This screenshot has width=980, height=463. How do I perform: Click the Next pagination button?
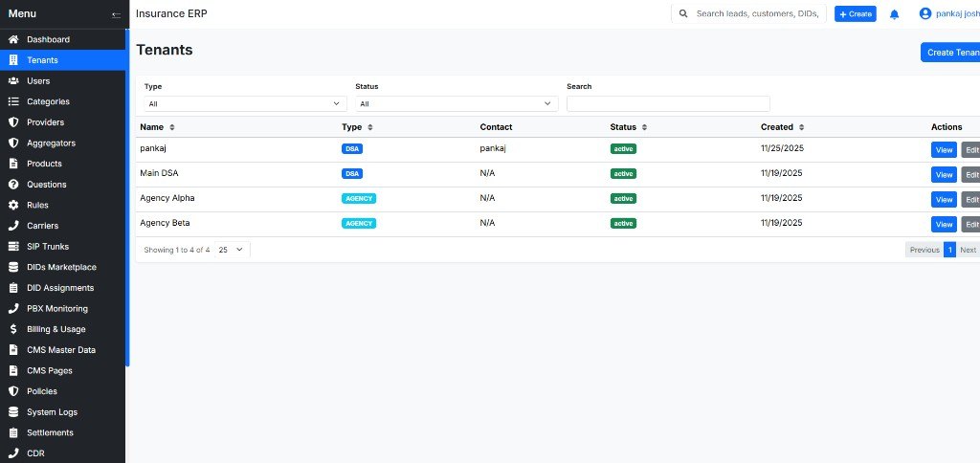[968, 250]
